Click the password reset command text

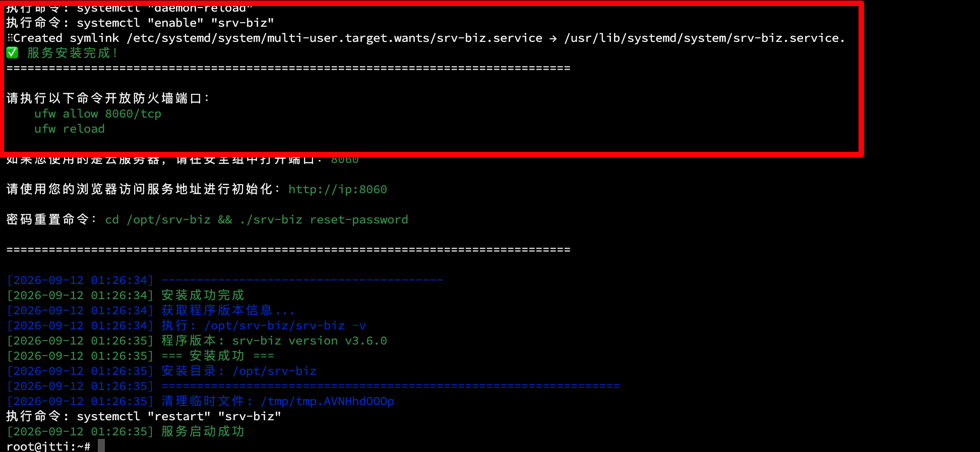pos(257,219)
